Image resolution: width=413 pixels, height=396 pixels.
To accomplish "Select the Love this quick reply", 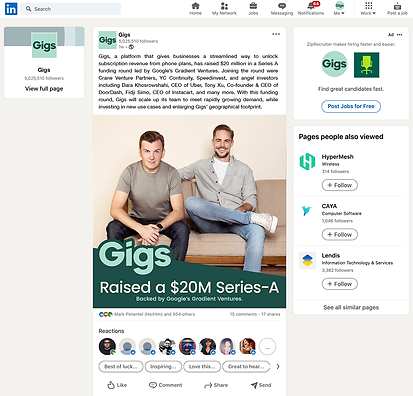I will (202, 367).
